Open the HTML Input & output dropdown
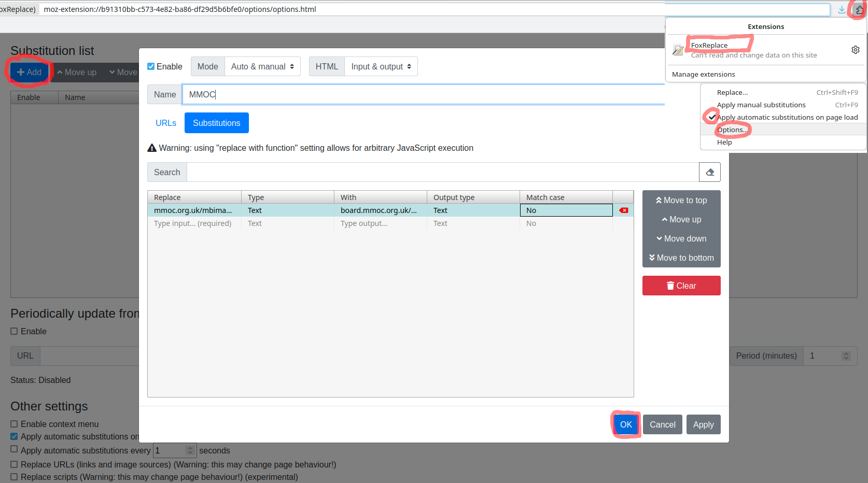Screen dimensions: 868x483 tap(381, 66)
